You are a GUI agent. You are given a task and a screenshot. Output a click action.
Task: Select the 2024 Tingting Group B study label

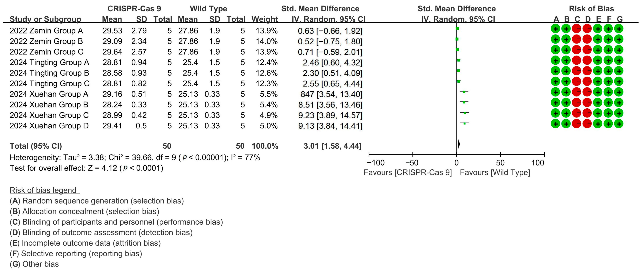pos(49,73)
